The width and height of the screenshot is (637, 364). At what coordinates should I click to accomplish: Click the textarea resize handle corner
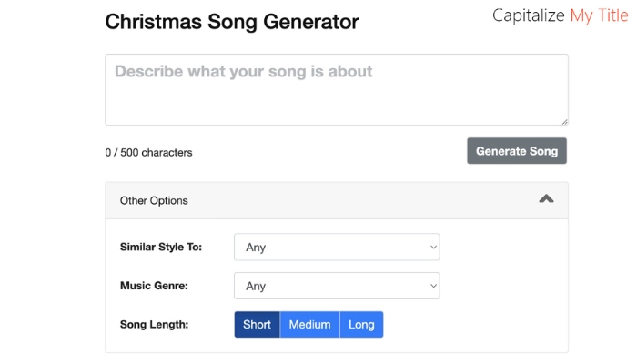point(564,121)
